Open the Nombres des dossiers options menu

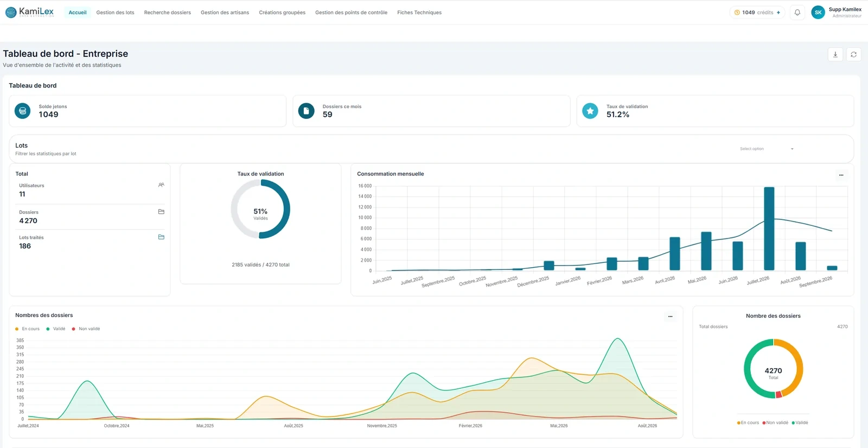[670, 316]
